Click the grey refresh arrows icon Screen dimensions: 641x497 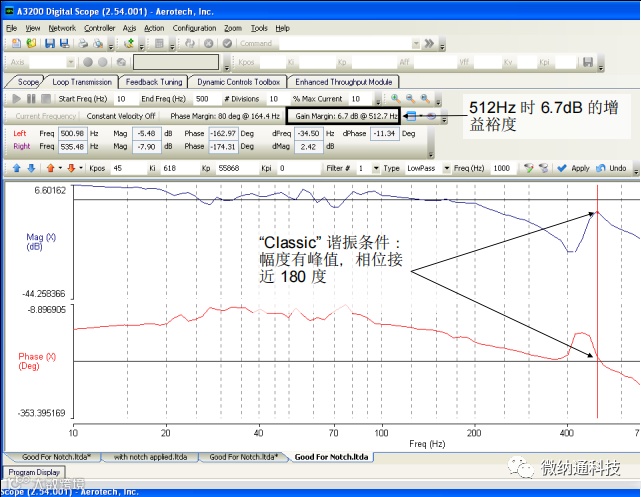[190, 43]
